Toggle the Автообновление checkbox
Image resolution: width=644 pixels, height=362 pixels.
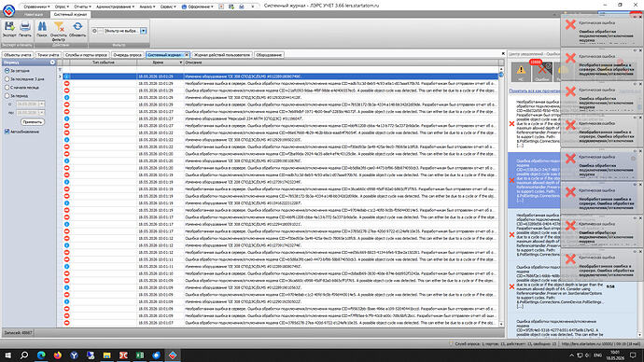[x=7, y=132]
